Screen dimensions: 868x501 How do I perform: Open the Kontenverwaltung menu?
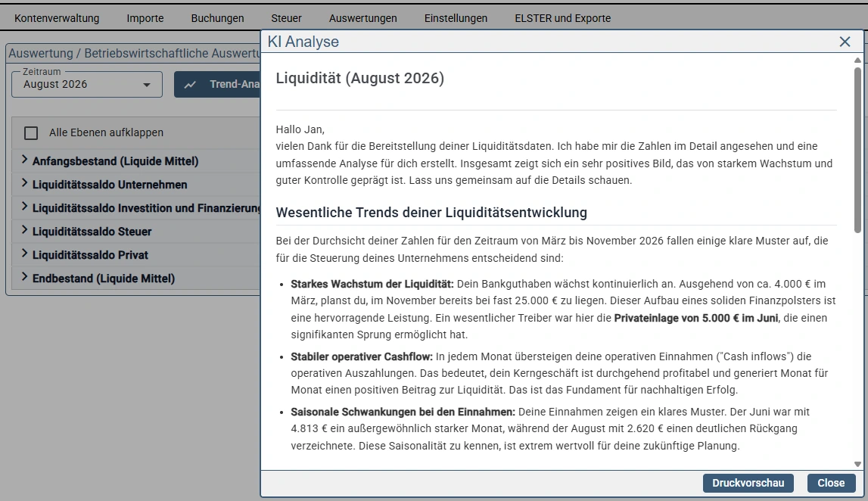click(x=57, y=18)
